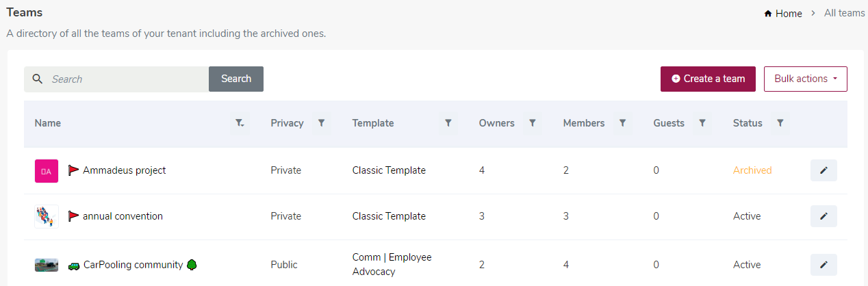Click the Private cell in annual convention row

pyautogui.click(x=286, y=216)
